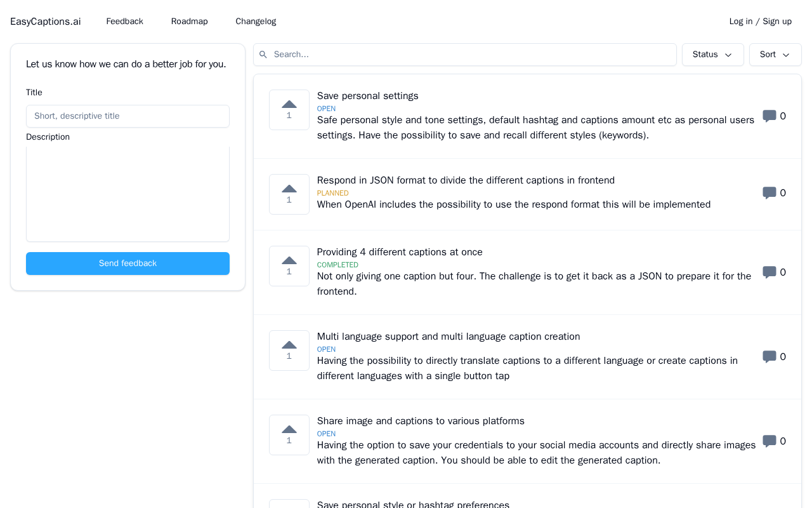Focus the Search posts field
This screenshot has width=812, height=508.
(x=465, y=55)
